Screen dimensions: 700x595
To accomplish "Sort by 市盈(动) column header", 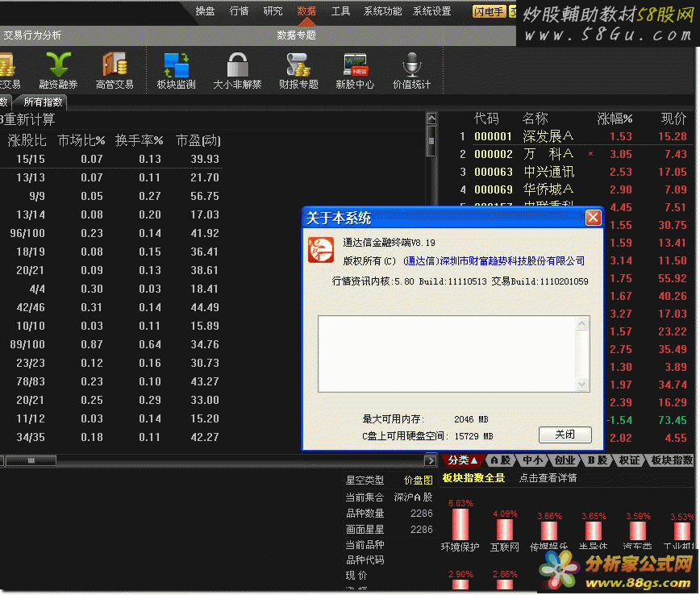I will click(198, 140).
